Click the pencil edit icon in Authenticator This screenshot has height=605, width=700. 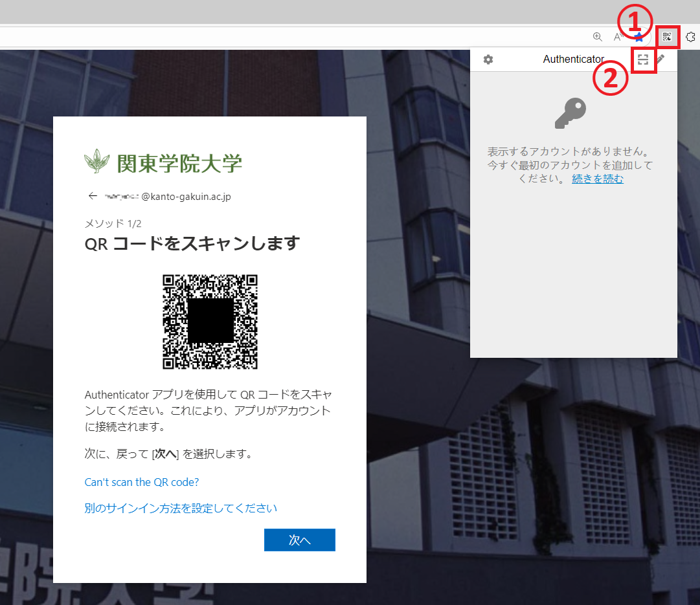point(660,60)
